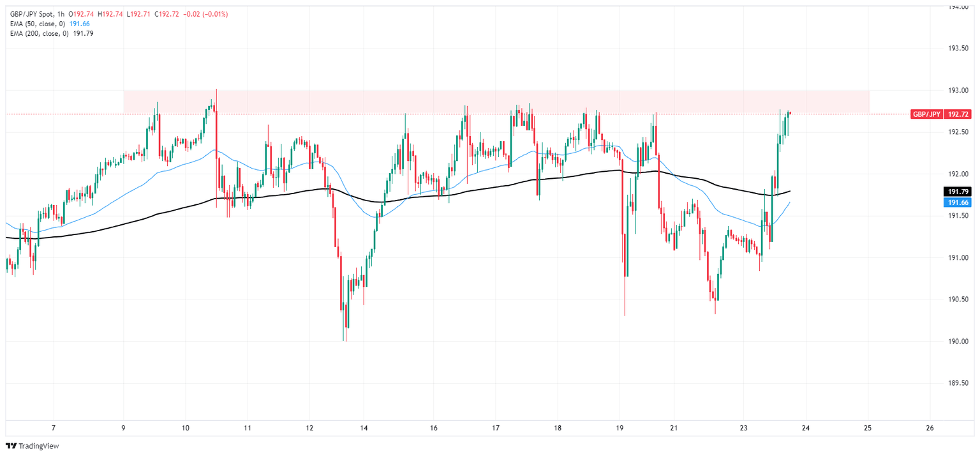980x456 pixels.
Task: Click the red GBP/JPY price line label
Action: [x=926, y=114]
